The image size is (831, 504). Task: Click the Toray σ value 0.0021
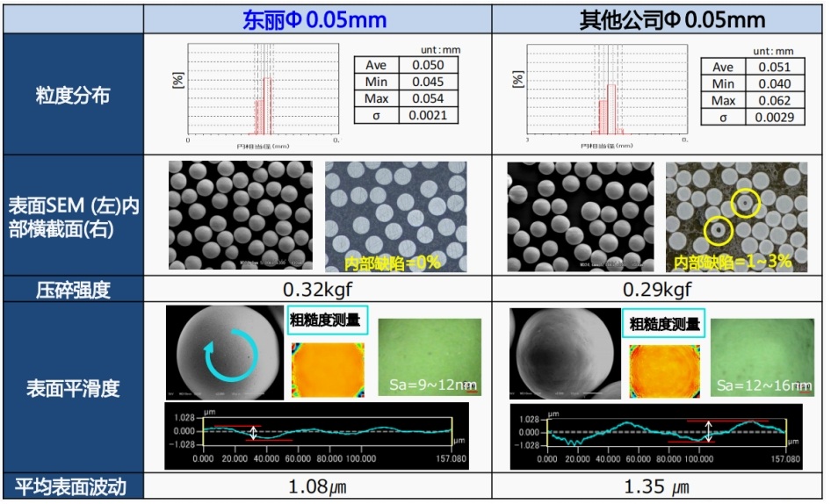pyautogui.click(x=428, y=115)
